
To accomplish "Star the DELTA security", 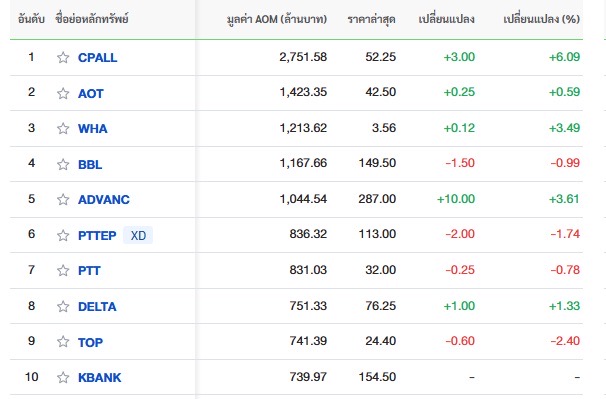I will click(x=63, y=307).
